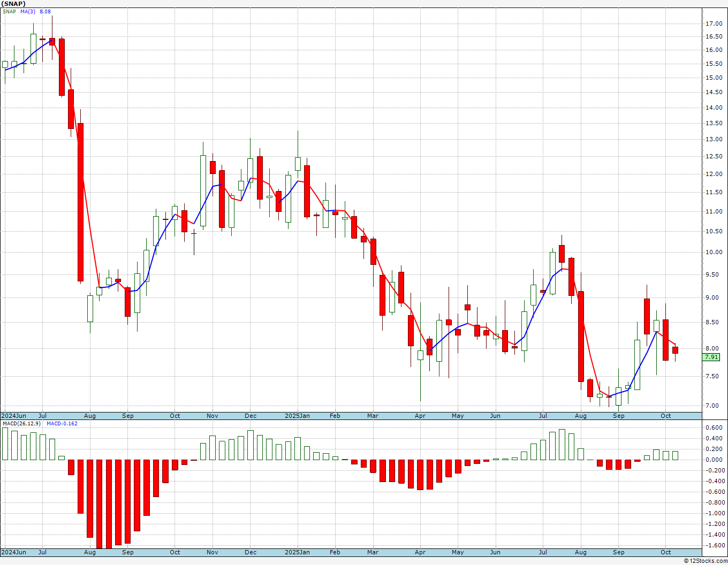The image size is (728, 565).
Task: Select 2025Jan on the MACD panel time axis
Action: click(x=297, y=552)
